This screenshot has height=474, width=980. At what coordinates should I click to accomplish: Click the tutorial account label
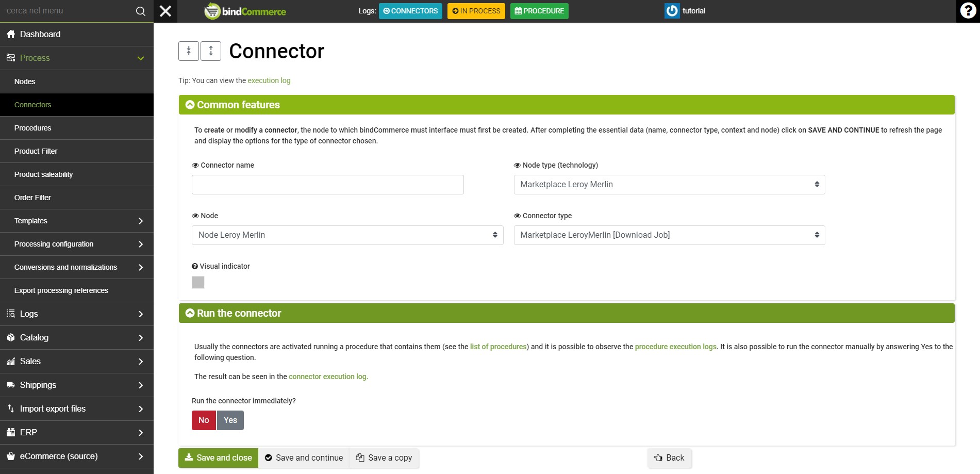[x=694, y=11]
